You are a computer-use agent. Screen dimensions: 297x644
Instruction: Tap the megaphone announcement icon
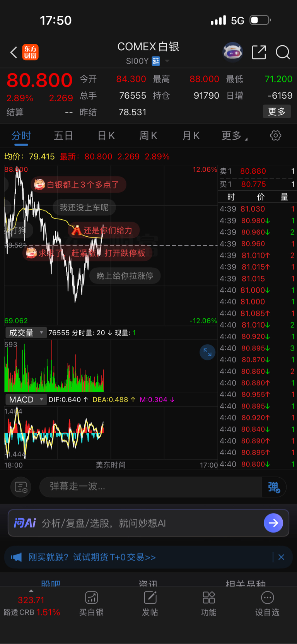pos(16,557)
